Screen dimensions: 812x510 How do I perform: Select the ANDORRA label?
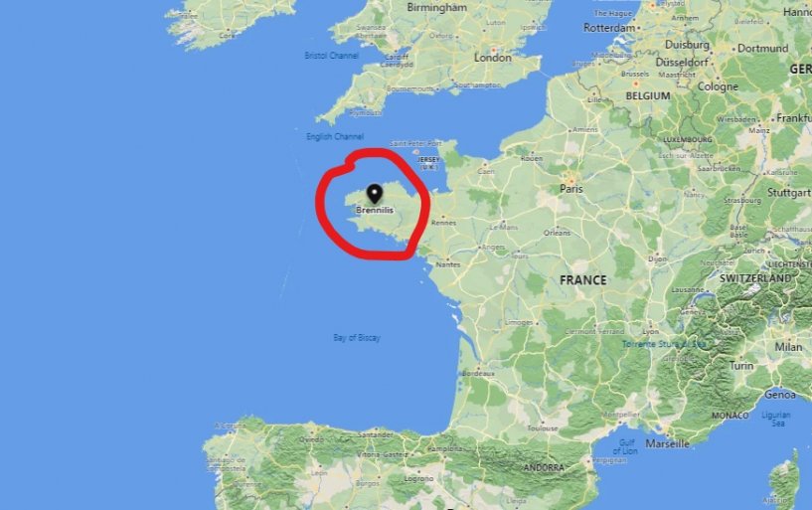(x=544, y=467)
